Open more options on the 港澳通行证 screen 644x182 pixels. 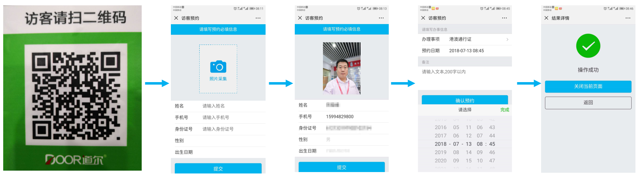(504, 18)
